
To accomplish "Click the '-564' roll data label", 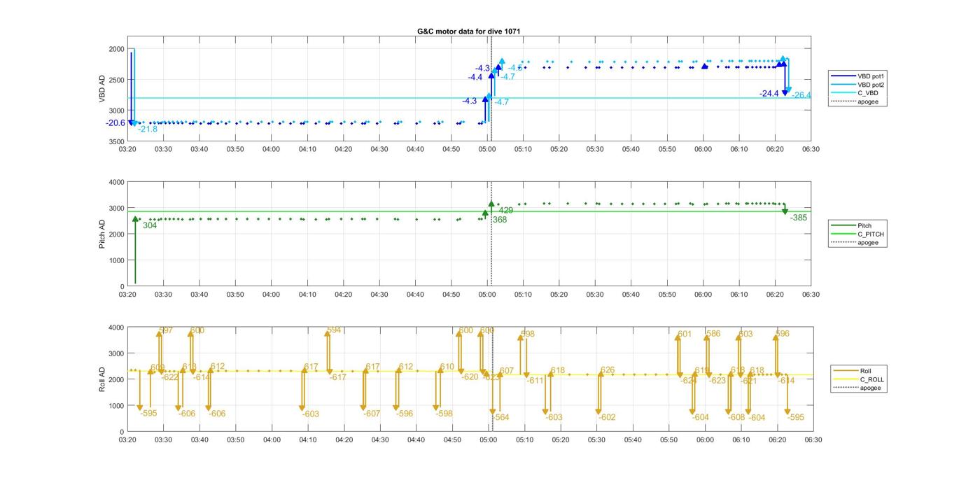I will coord(501,418).
